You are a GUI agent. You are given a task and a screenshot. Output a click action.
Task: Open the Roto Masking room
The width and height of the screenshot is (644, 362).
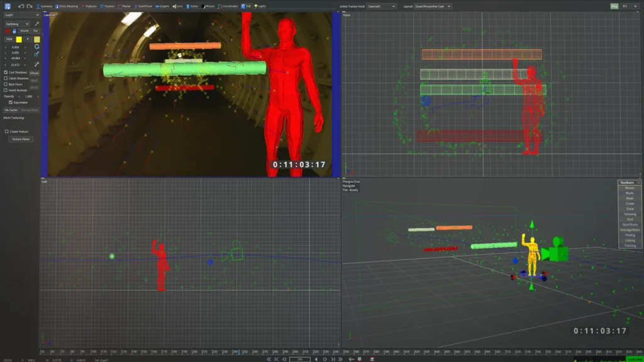66,6
